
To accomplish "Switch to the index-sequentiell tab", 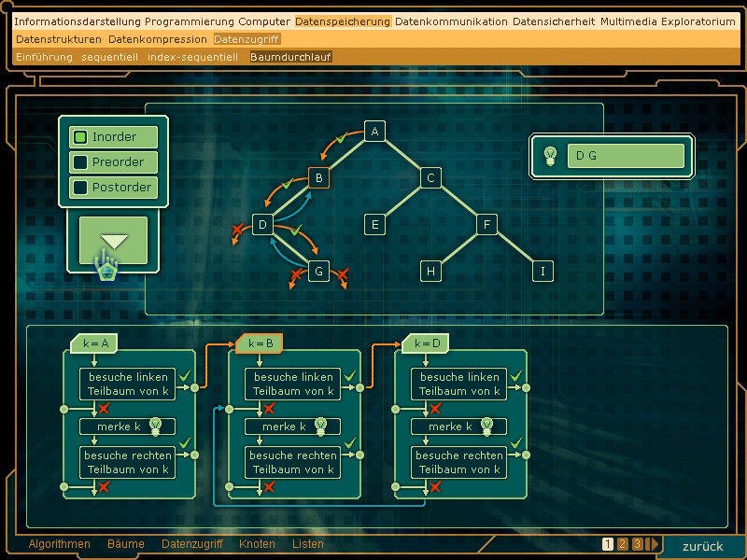I will tap(192, 57).
